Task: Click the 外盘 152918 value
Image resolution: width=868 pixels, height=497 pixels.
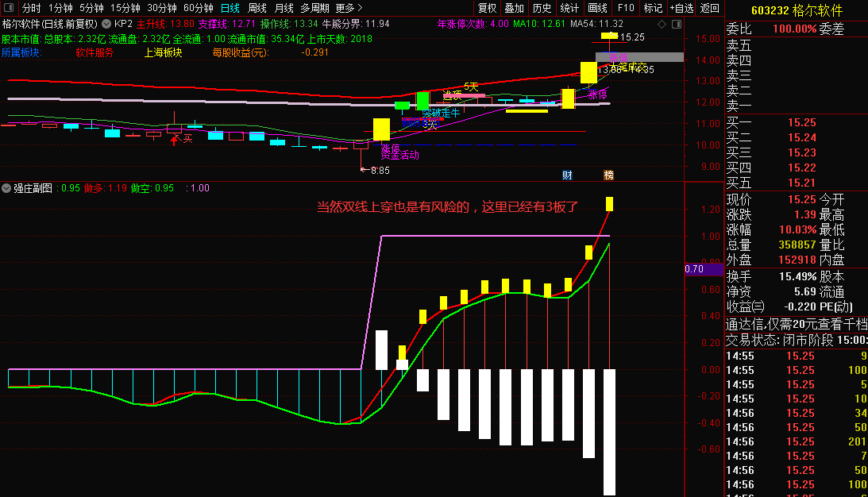Action: click(797, 260)
